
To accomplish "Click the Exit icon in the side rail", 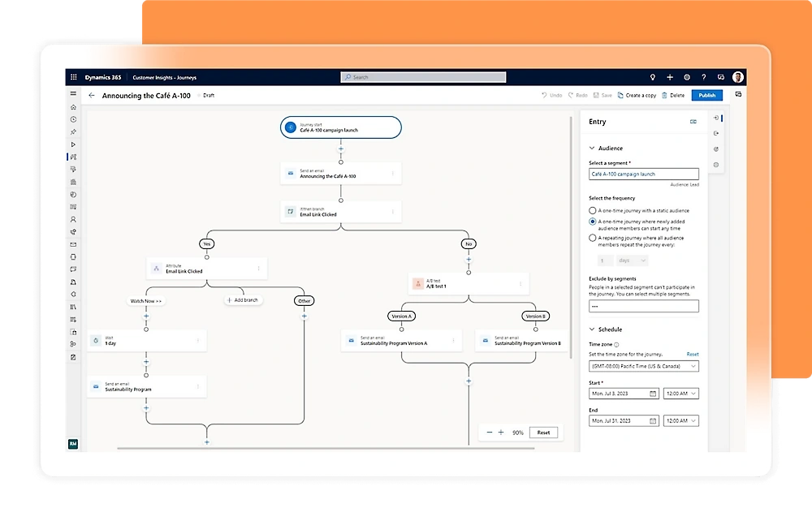I will (x=716, y=133).
